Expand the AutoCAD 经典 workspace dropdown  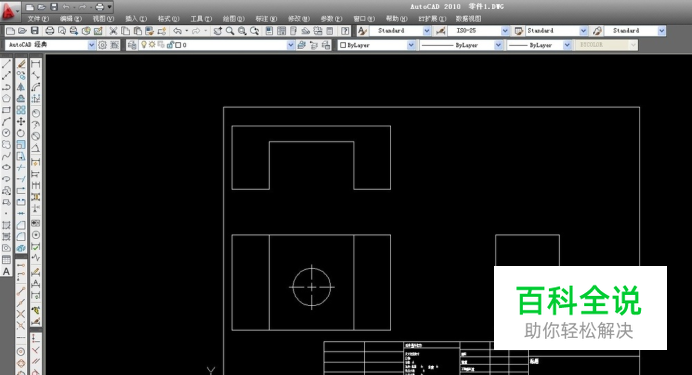[91, 45]
